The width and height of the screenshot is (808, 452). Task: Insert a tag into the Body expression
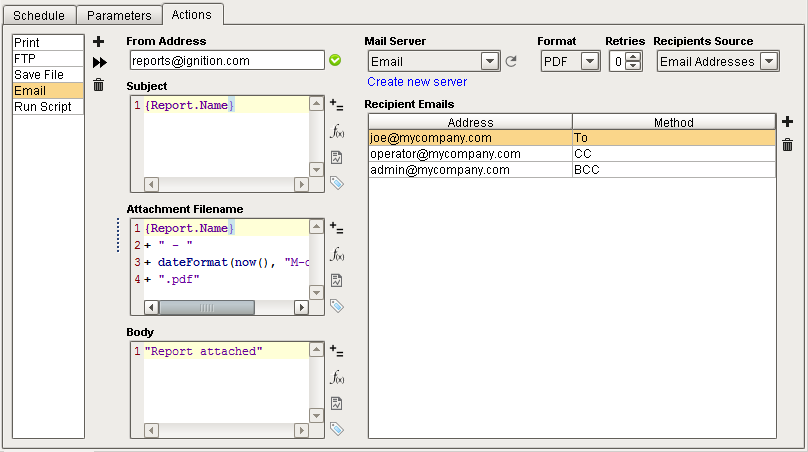[x=337, y=428]
